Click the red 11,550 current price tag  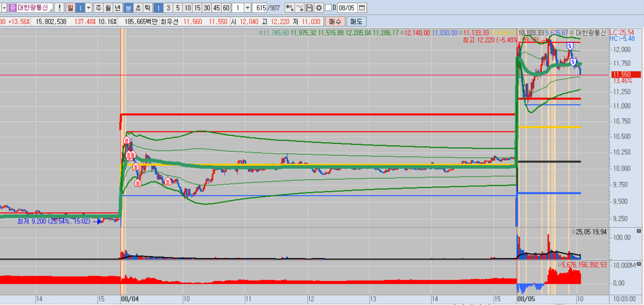pos(626,74)
